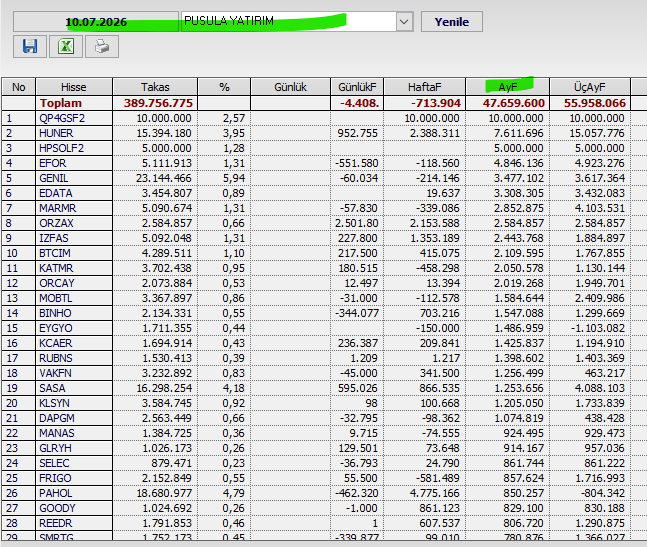Screen dimensions: 647x547
Task: Sort by the Günlük column header
Action: point(290,87)
